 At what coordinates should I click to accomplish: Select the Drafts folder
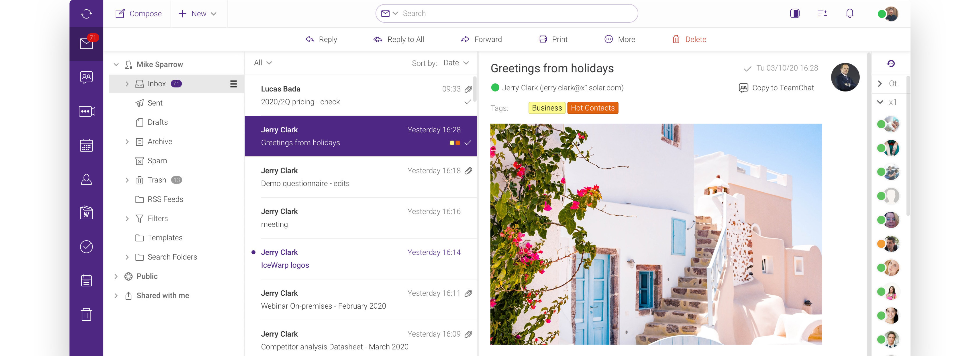click(157, 122)
